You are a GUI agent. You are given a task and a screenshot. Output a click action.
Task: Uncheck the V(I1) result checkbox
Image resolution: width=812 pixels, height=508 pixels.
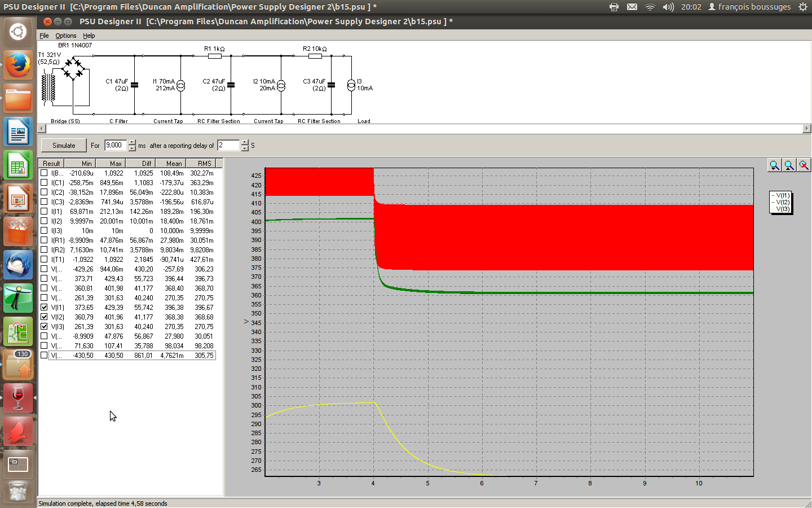click(x=44, y=308)
